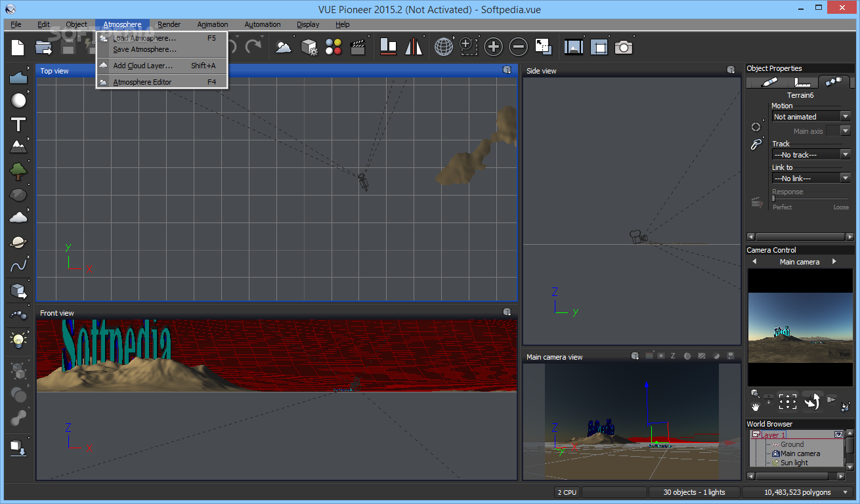Screen dimensions: 860x504
Task: Open the Atmosphere editor mountain-cloud toolbar icon
Action: point(284,47)
